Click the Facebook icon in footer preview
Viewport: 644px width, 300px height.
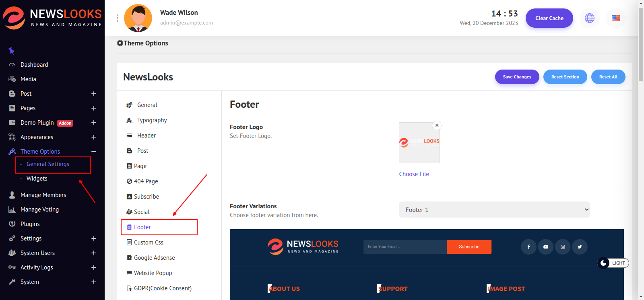(528, 247)
